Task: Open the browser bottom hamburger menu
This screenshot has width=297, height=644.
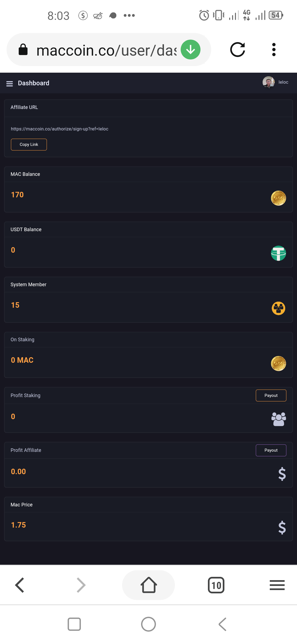Action: click(277, 585)
